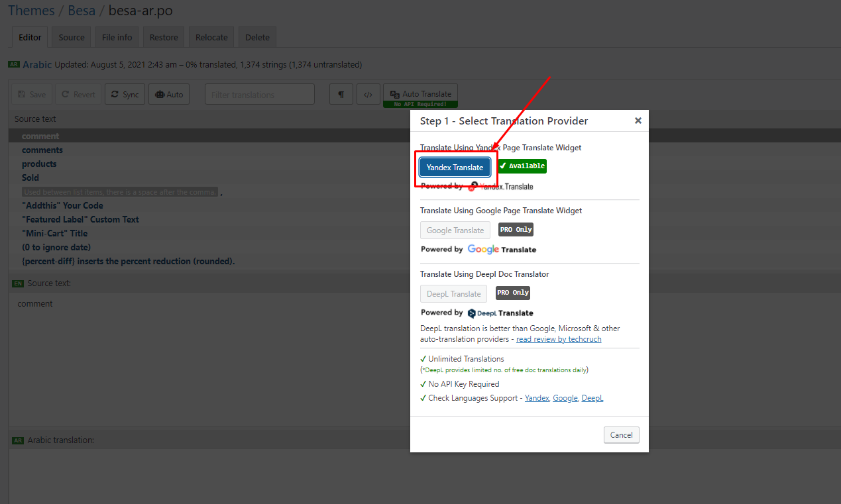Open the read review by techcruch link
The image size is (841, 504).
pos(559,339)
